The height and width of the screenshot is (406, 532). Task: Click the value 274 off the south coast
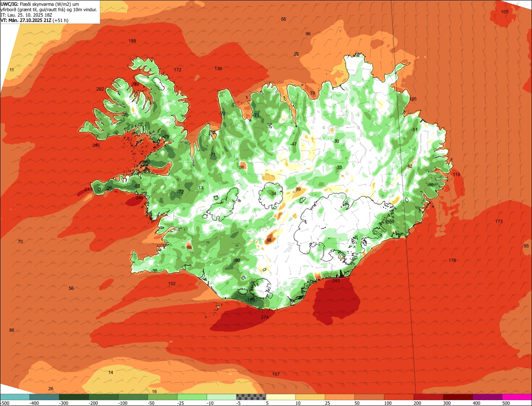[x=265, y=317]
